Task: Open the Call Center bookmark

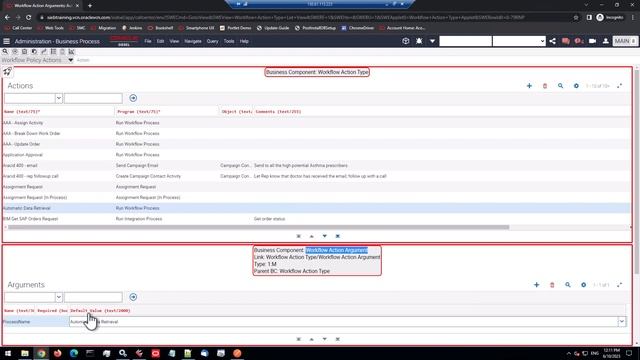Action: [18, 28]
